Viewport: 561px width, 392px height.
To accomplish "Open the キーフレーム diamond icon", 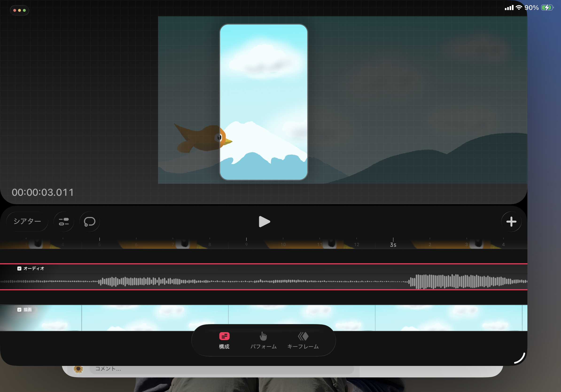I will [x=303, y=336].
